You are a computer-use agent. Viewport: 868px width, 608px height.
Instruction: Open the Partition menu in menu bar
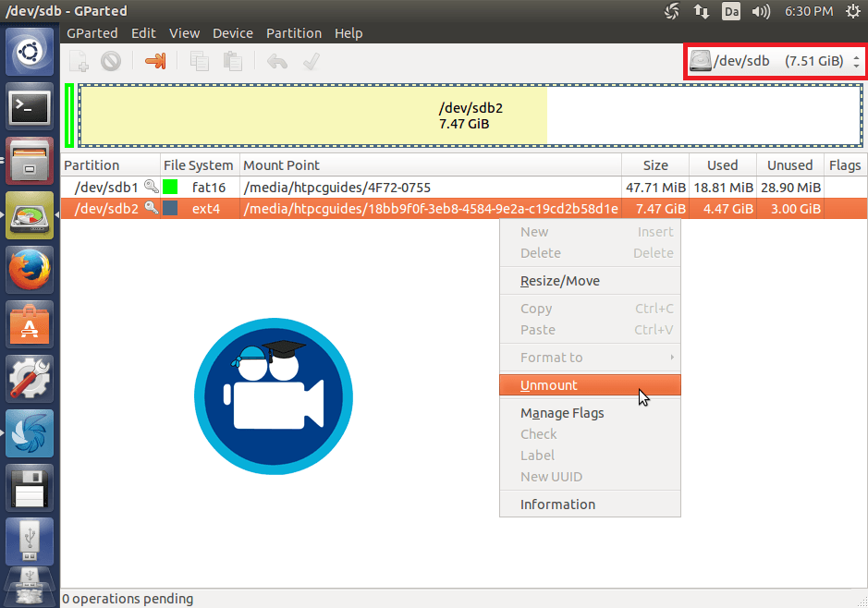tap(293, 33)
